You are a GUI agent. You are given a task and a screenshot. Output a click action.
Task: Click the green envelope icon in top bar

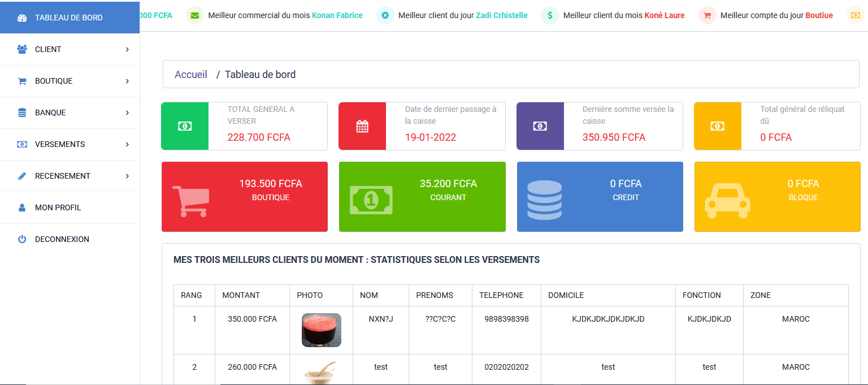(x=195, y=15)
